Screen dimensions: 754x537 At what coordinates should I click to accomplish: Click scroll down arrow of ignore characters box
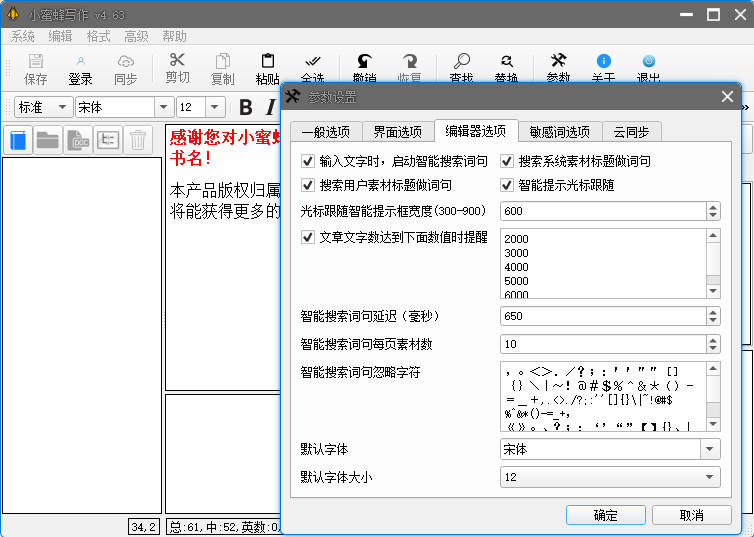(713, 424)
